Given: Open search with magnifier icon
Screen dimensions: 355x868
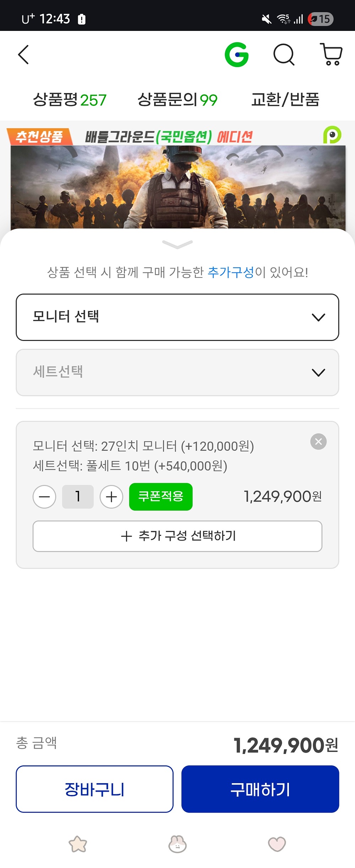Looking at the screenshot, I should coord(284,55).
